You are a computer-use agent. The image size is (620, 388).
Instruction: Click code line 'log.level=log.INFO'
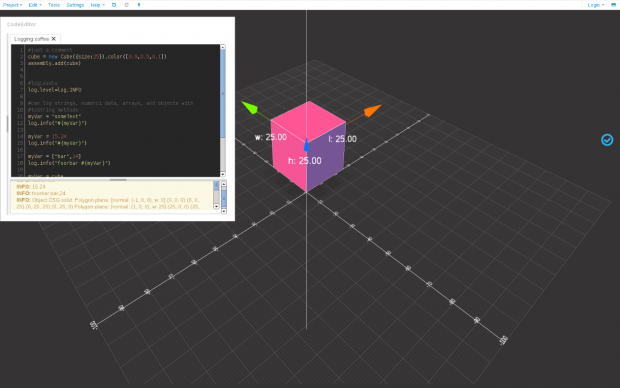pos(55,90)
